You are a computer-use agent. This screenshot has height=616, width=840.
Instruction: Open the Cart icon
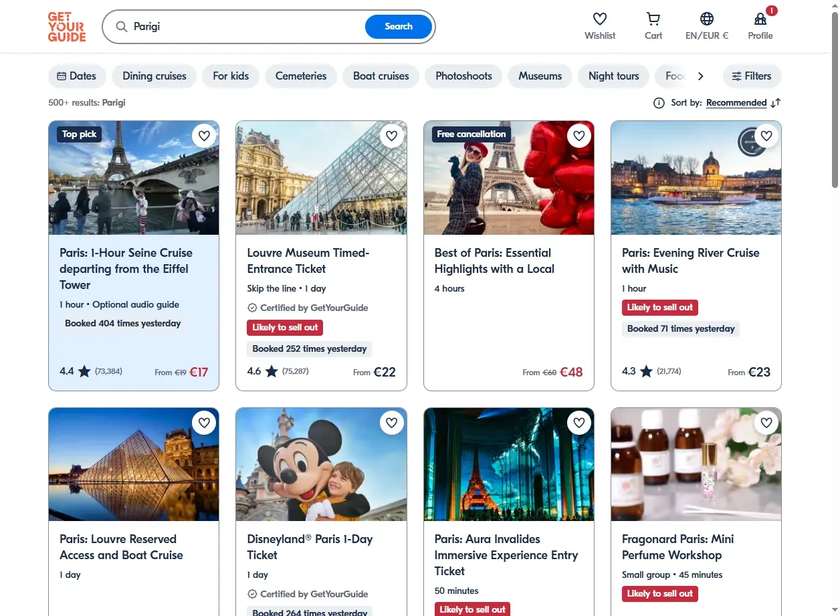coord(653,19)
